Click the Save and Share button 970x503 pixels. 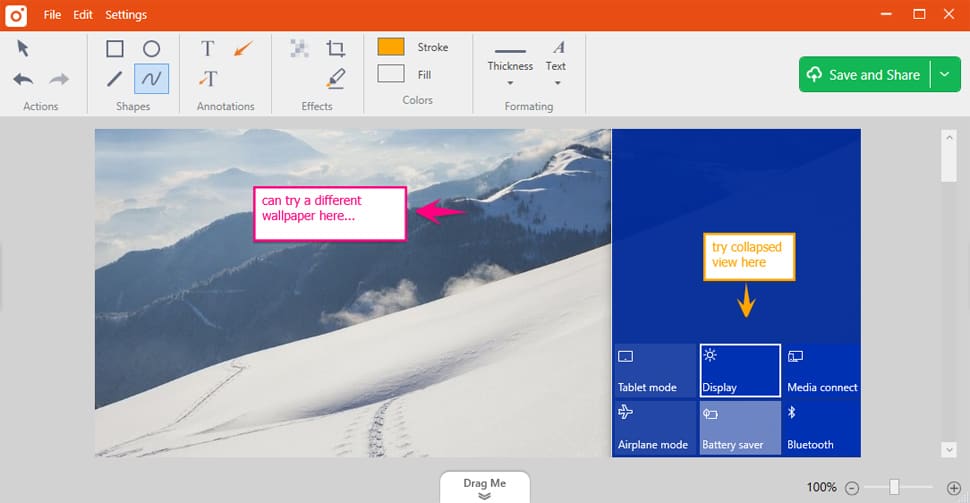864,75
